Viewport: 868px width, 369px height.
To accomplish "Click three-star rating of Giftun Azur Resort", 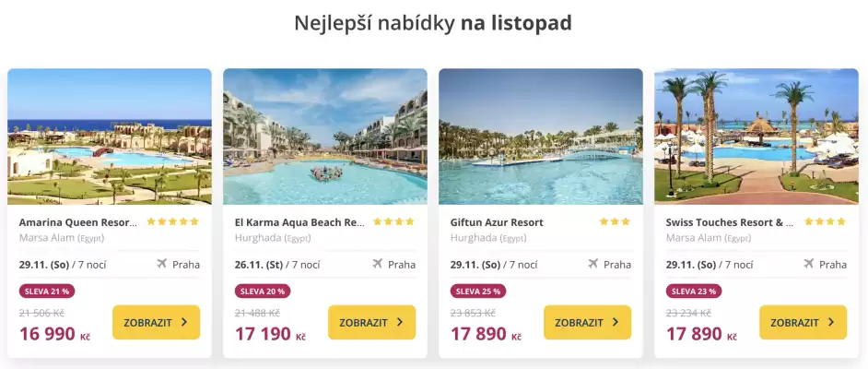I will (x=615, y=222).
